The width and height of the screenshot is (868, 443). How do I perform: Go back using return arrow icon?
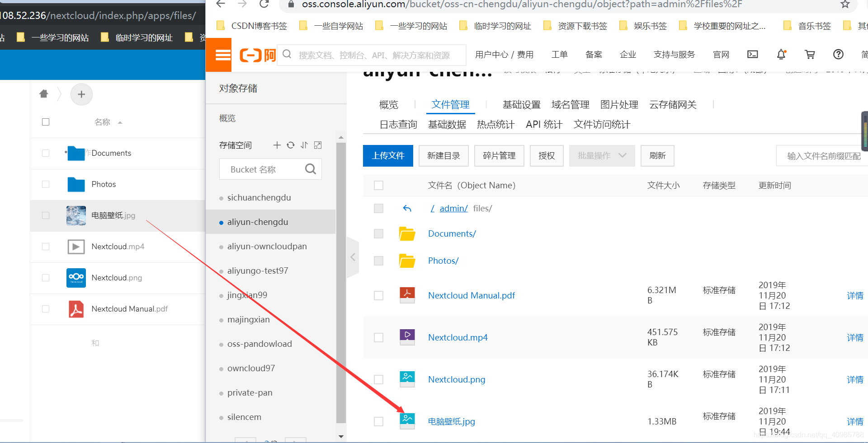[407, 208]
